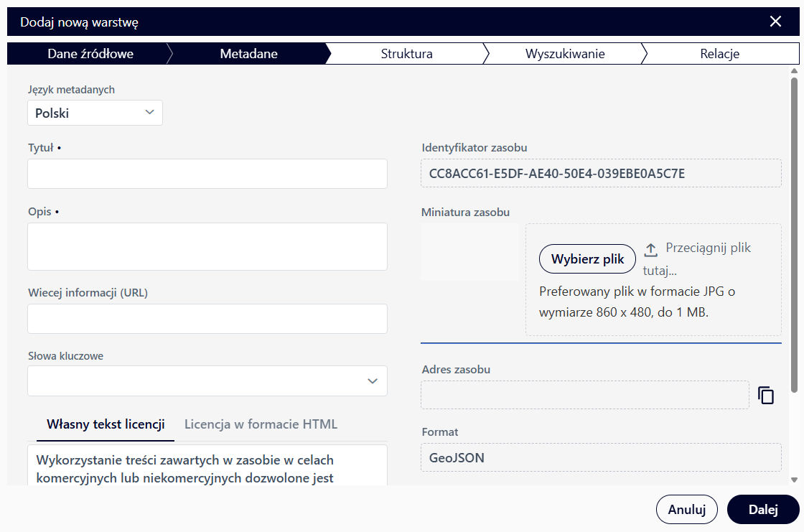Switch to the Licencja w formacie HTML tab
The height and width of the screenshot is (532, 804).
click(260, 424)
